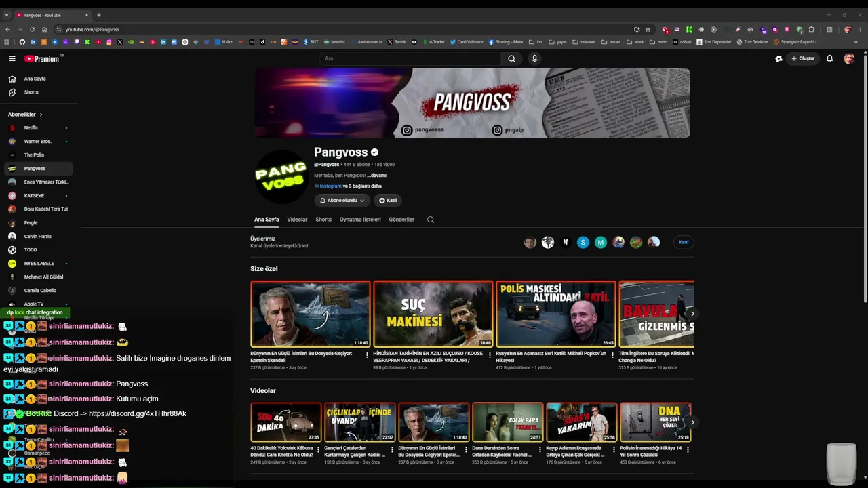Open the Polis Maskesi Altındaki Katil thumbnail

coord(556,314)
